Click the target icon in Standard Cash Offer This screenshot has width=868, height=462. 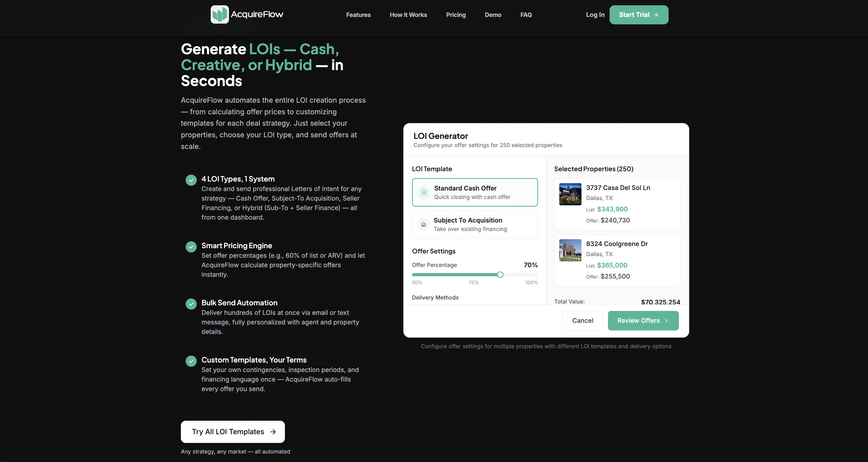(424, 192)
